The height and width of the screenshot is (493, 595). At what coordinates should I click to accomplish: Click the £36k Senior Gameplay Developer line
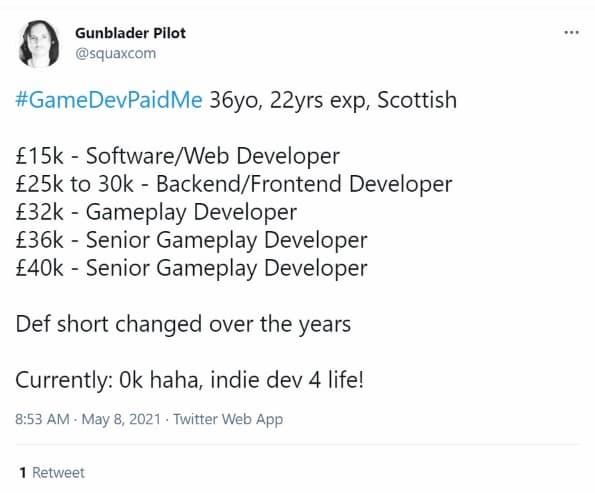click(191, 240)
